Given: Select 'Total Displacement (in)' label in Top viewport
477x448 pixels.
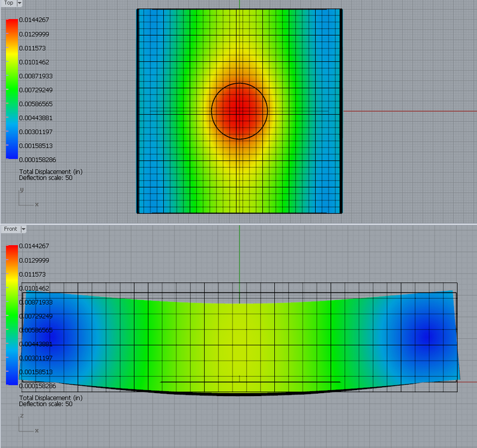Looking at the screenshot, I should tap(51, 171).
